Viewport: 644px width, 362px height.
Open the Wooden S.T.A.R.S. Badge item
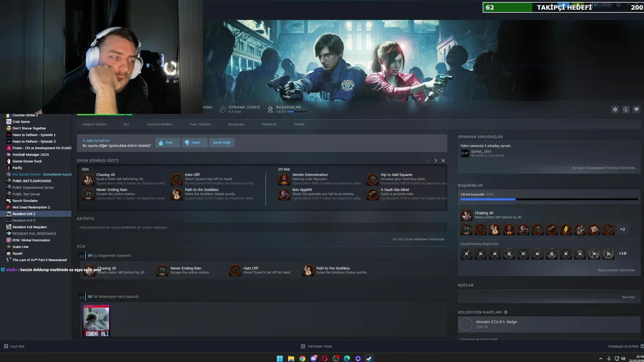[x=548, y=324]
